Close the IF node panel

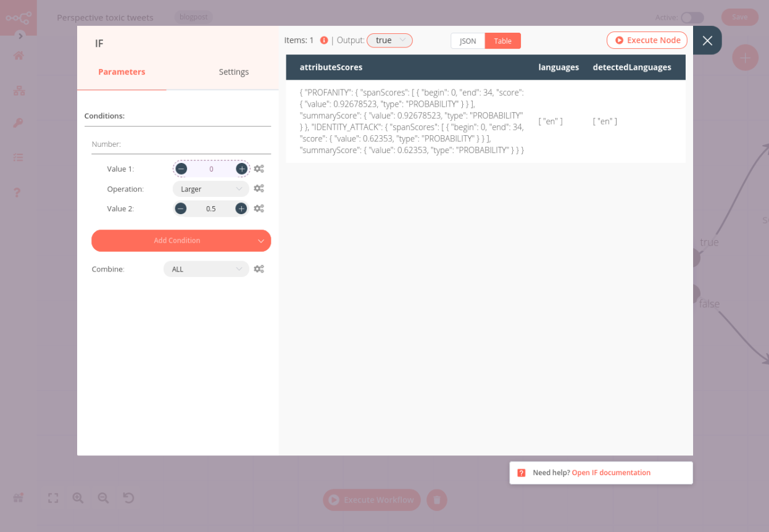tap(707, 40)
